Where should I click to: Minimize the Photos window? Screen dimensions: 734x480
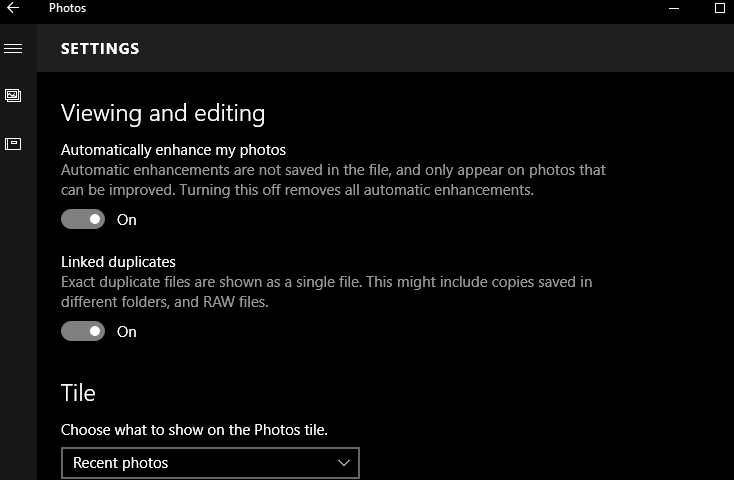pyautogui.click(x=673, y=8)
